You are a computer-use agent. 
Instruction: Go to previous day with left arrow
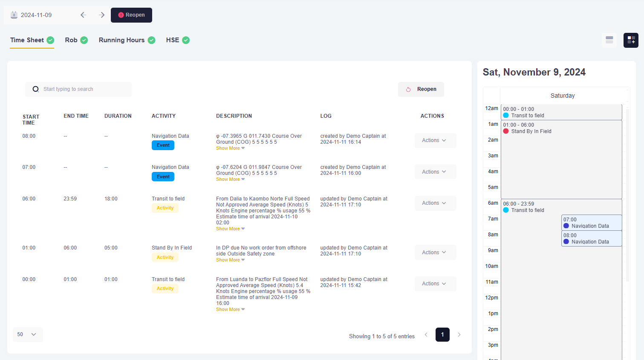coord(84,15)
